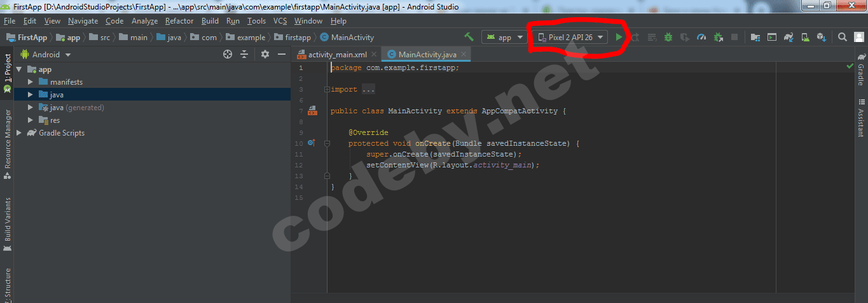This screenshot has width=868, height=303.
Task: Open the AVD Manager icon
Action: (x=806, y=37)
